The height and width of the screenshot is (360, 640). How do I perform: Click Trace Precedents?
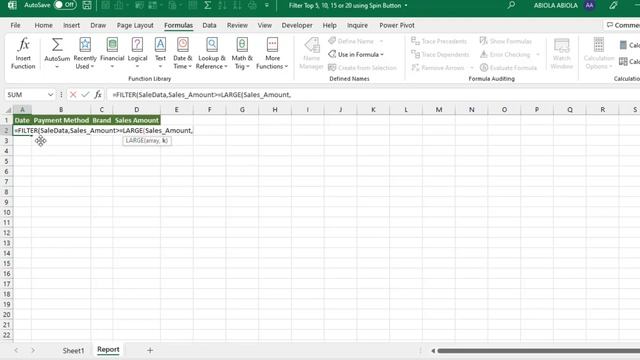(x=439, y=41)
